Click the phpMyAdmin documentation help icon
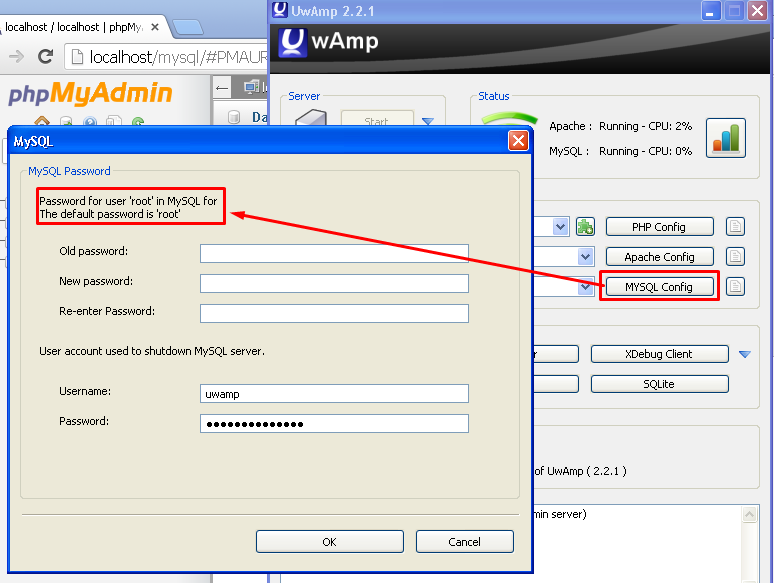774x583 pixels. pyautogui.click(x=90, y=121)
